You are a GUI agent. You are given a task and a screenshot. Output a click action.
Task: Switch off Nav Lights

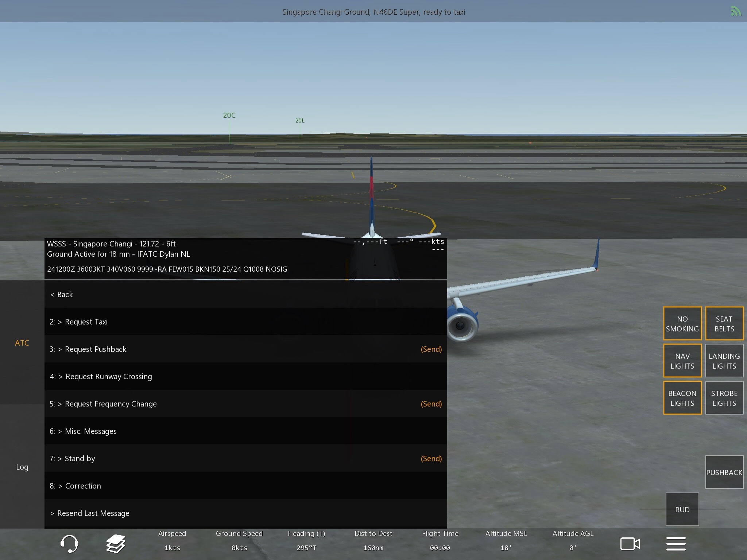pyautogui.click(x=682, y=361)
